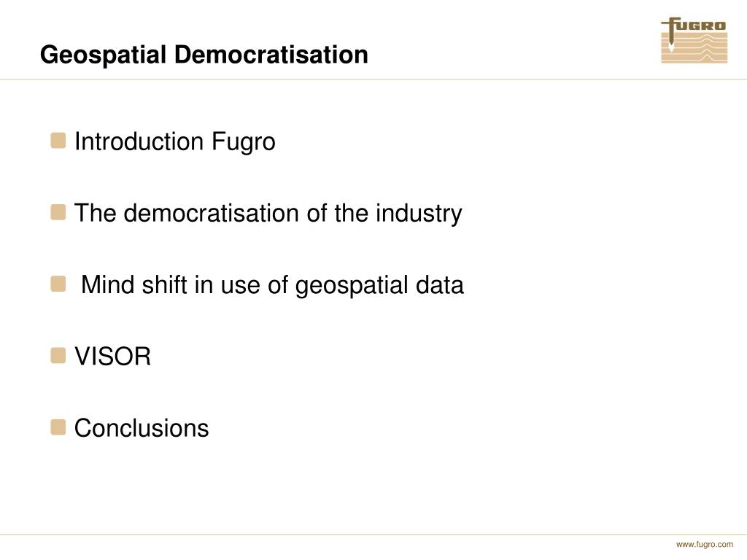Select bullet marker beside democratisation of the industry
Image resolution: width=747 pixels, height=560 pixels.
(x=58, y=212)
